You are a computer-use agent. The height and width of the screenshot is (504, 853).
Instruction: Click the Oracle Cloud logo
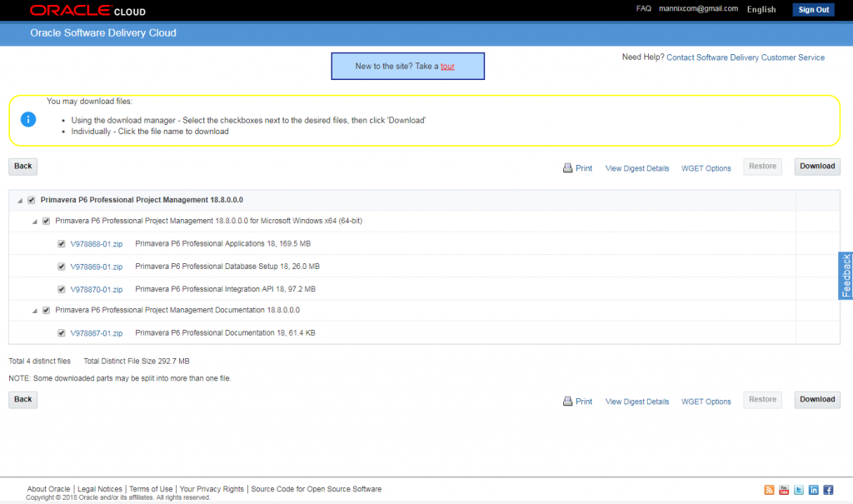coord(87,10)
